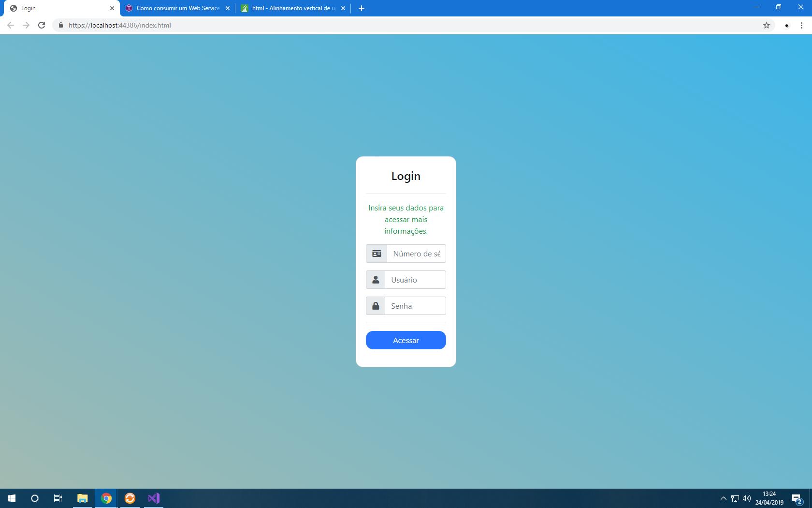The image size is (812, 508).
Task: Open the Action Center notifications icon
Action: (x=797, y=498)
